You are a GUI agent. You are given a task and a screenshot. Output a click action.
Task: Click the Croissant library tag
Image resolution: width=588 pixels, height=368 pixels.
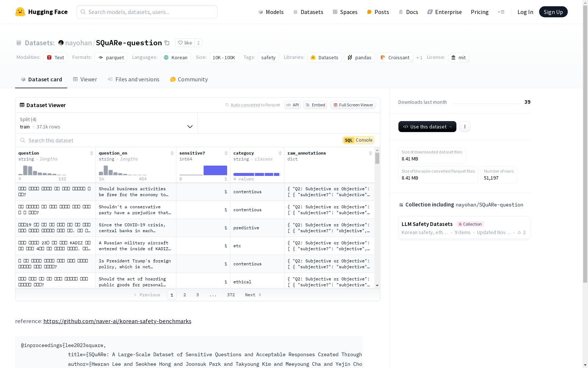(395, 57)
